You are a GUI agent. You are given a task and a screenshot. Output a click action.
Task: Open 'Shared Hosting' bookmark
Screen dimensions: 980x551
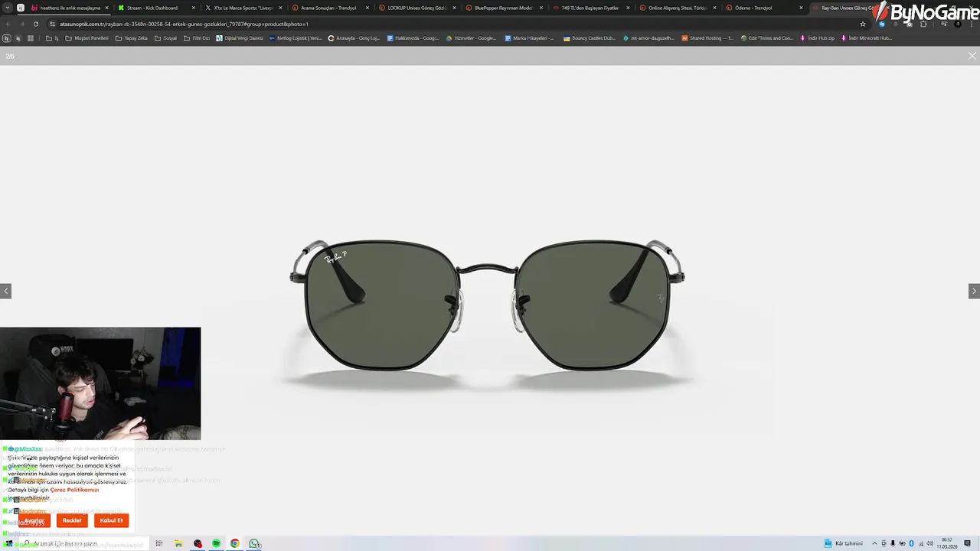point(707,38)
